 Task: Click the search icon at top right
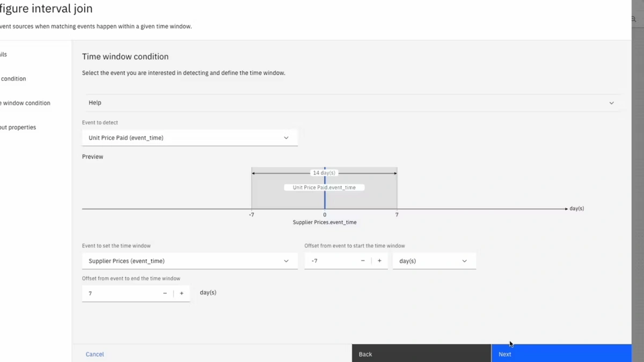634,19
